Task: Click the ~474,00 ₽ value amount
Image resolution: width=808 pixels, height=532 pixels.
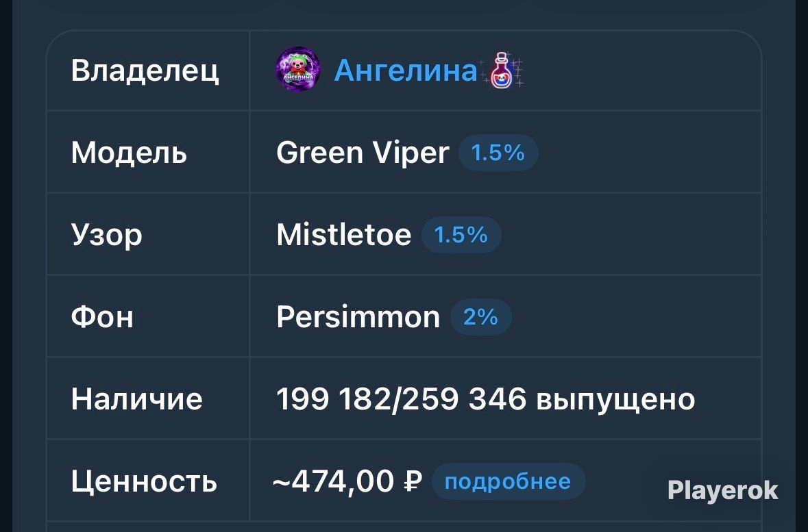Action: 347,482
